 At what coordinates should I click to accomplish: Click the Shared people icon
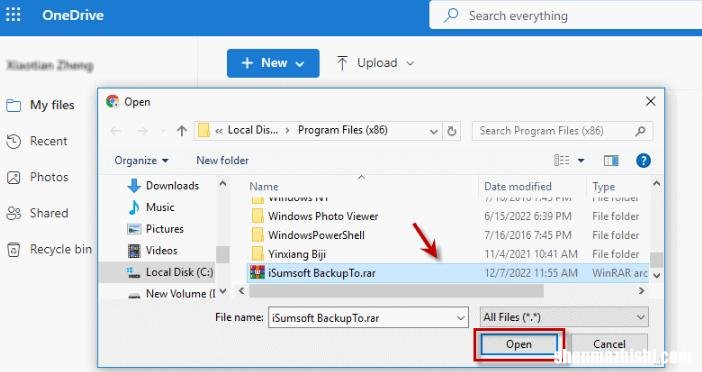13,214
